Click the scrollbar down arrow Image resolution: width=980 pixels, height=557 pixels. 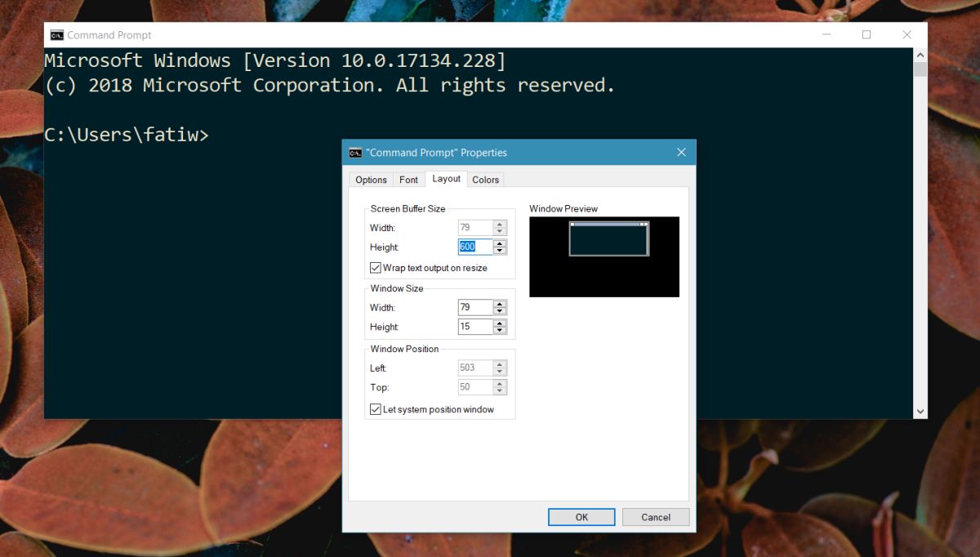[x=920, y=411]
